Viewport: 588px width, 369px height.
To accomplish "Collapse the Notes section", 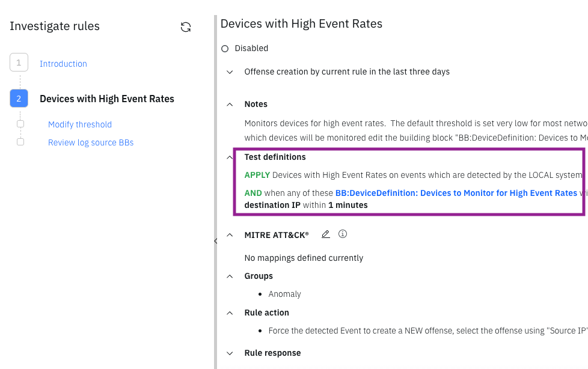I will pyautogui.click(x=229, y=105).
